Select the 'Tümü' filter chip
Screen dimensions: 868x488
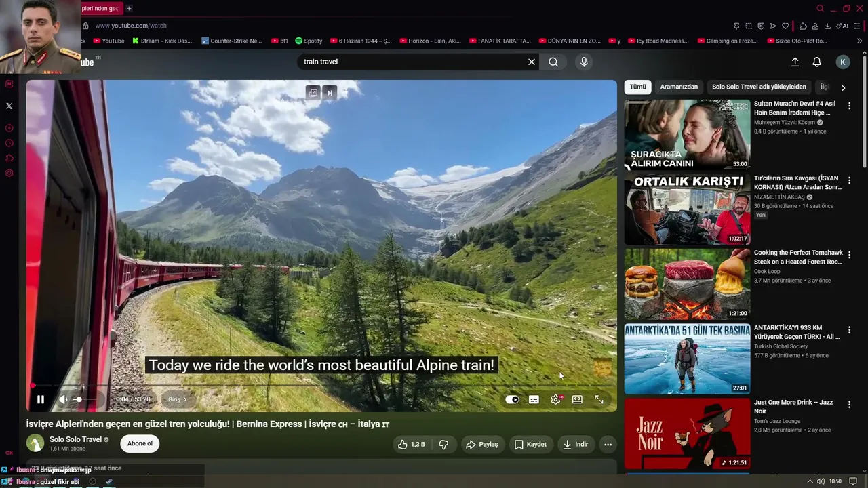(x=637, y=87)
